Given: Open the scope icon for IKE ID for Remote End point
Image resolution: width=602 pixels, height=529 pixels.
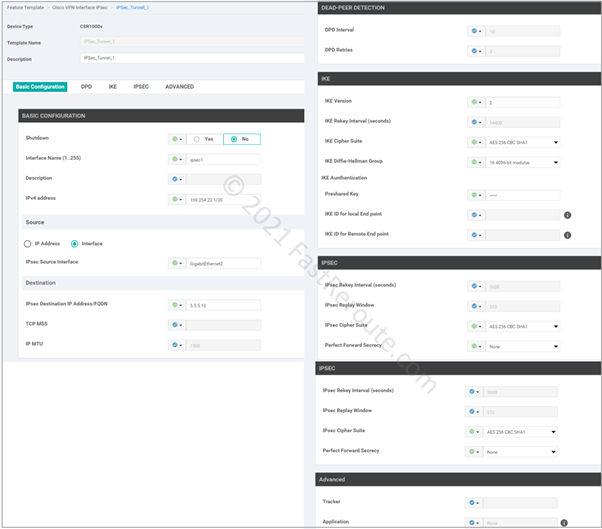Looking at the screenshot, I should (476, 235).
